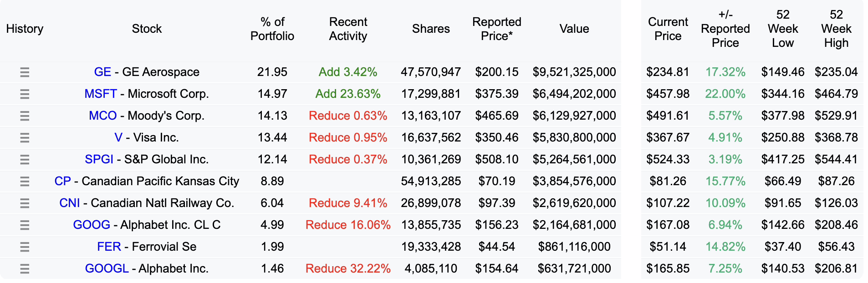Open history icon for GE Aerospace row
The height and width of the screenshot is (283, 868).
[x=25, y=72]
